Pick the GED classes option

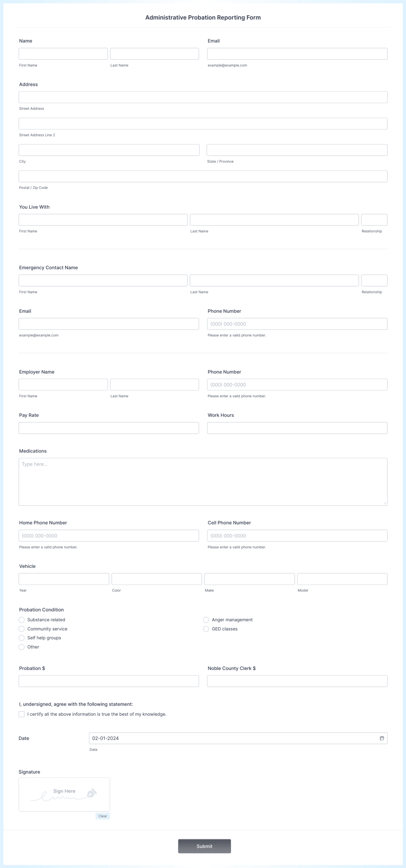click(x=206, y=629)
